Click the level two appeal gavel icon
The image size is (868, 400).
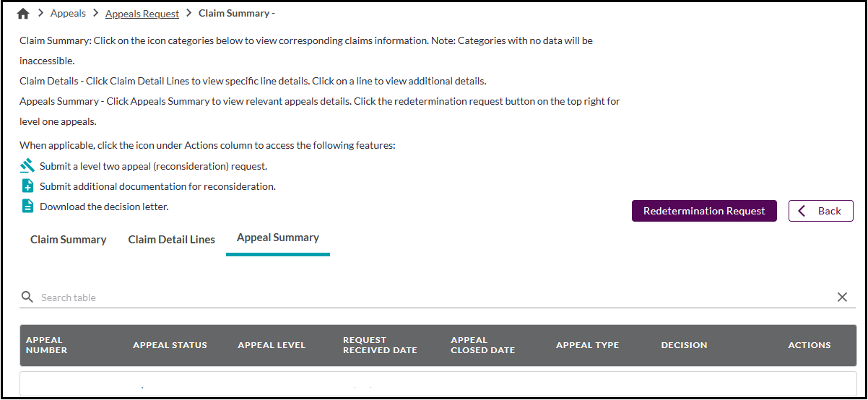click(x=27, y=166)
